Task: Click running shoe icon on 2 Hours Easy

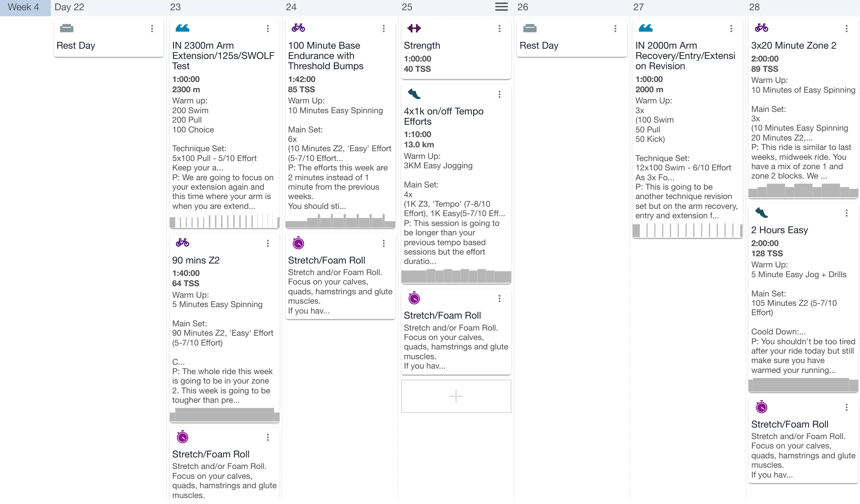Action: click(761, 213)
